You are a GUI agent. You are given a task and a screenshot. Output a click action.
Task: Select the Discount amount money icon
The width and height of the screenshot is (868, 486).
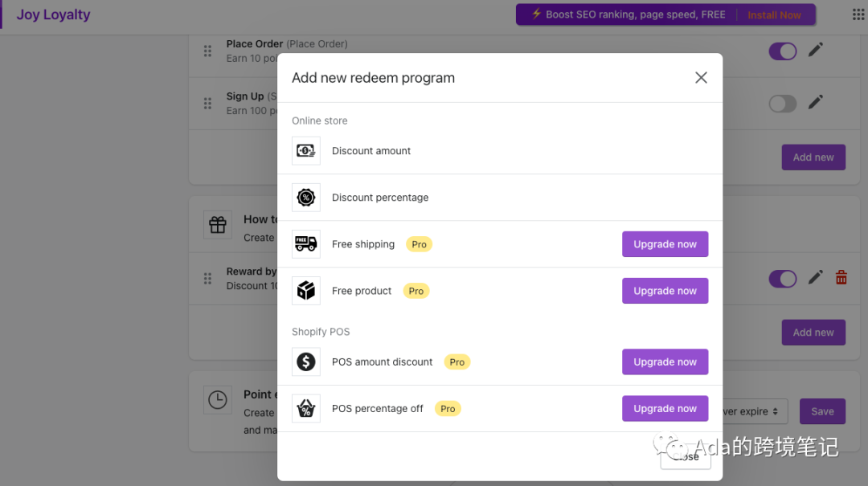tap(306, 150)
